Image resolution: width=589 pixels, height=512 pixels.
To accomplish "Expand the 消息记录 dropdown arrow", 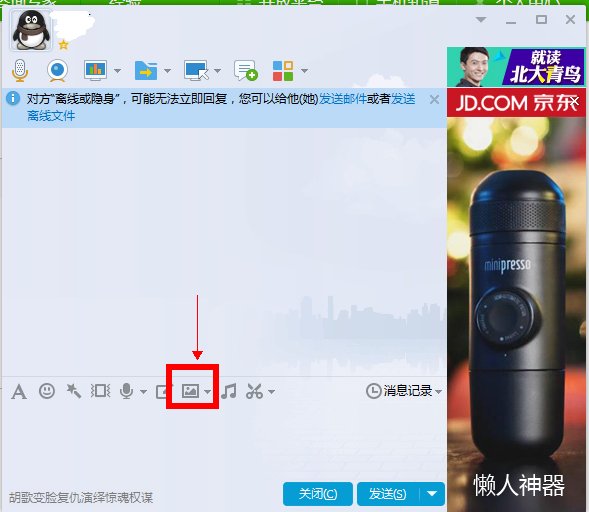I will click(x=438, y=391).
